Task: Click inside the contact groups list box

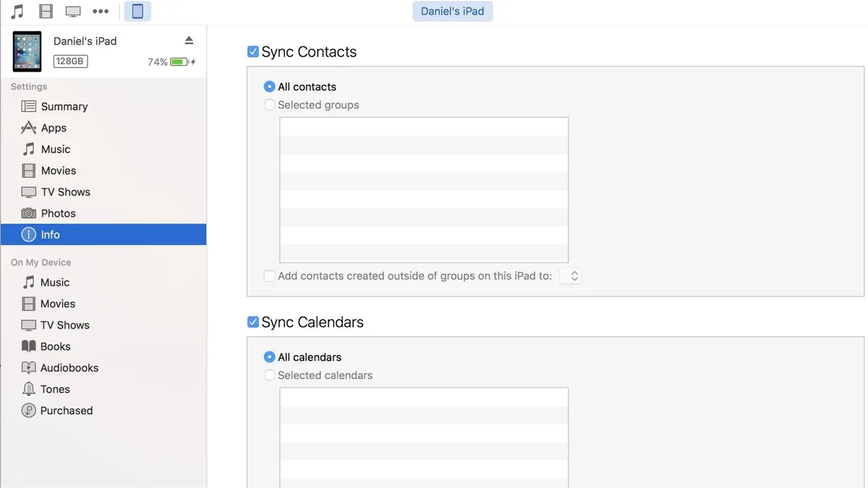Action: tap(424, 190)
